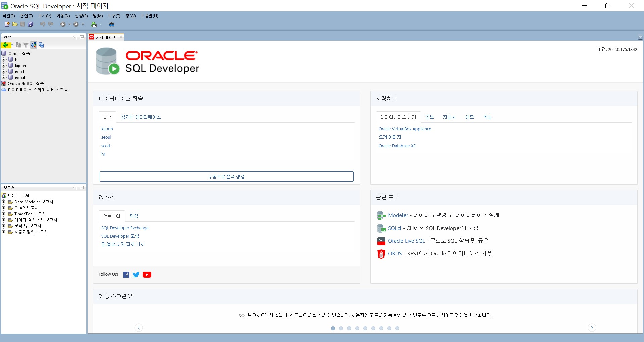The width and height of the screenshot is (644, 342).
Task: Click the Save disk icon in toolbar
Action: click(22, 24)
